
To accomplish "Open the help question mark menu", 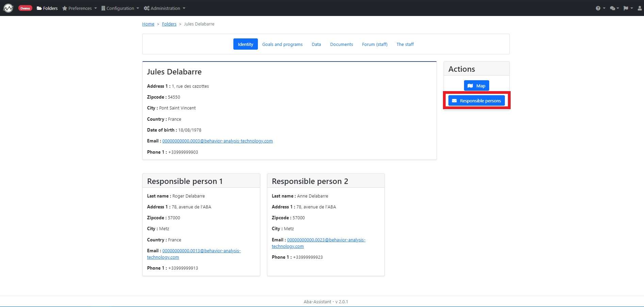I will 600,8.
